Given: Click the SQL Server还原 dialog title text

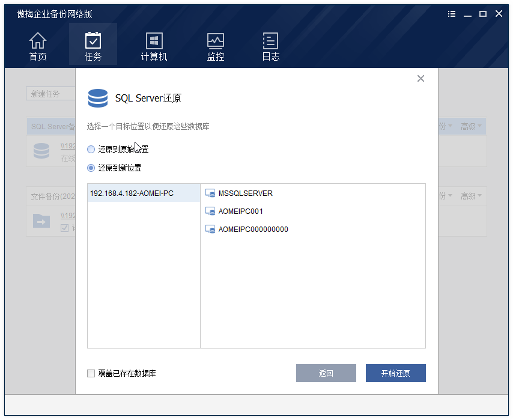Looking at the screenshot, I should point(148,98).
